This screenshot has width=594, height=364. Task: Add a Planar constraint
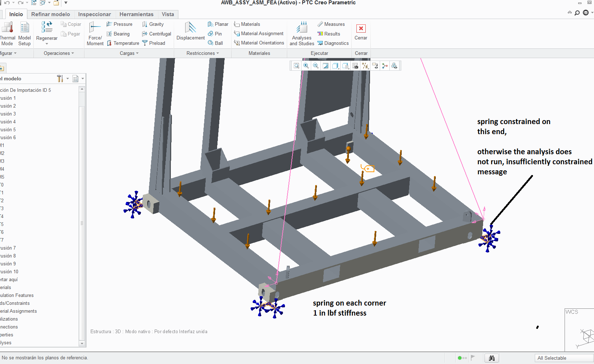[x=218, y=24]
